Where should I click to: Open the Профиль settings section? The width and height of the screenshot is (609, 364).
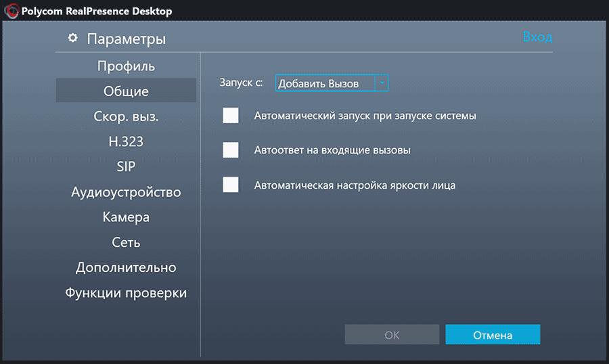(126, 66)
